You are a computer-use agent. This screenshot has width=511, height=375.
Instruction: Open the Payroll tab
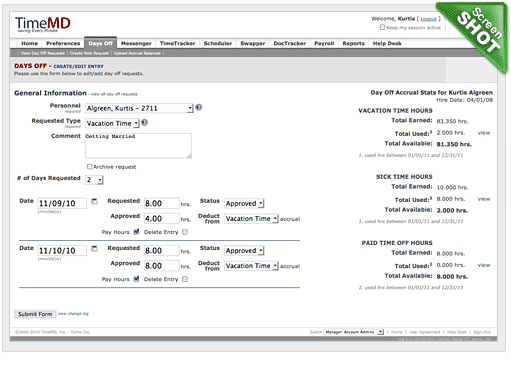pos(324,43)
